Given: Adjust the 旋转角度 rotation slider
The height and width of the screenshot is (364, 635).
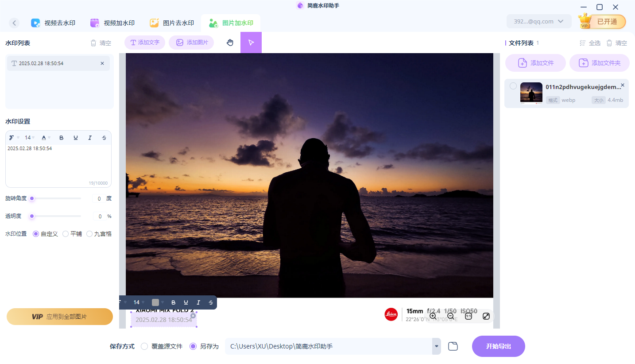Looking at the screenshot, I should tap(31, 198).
